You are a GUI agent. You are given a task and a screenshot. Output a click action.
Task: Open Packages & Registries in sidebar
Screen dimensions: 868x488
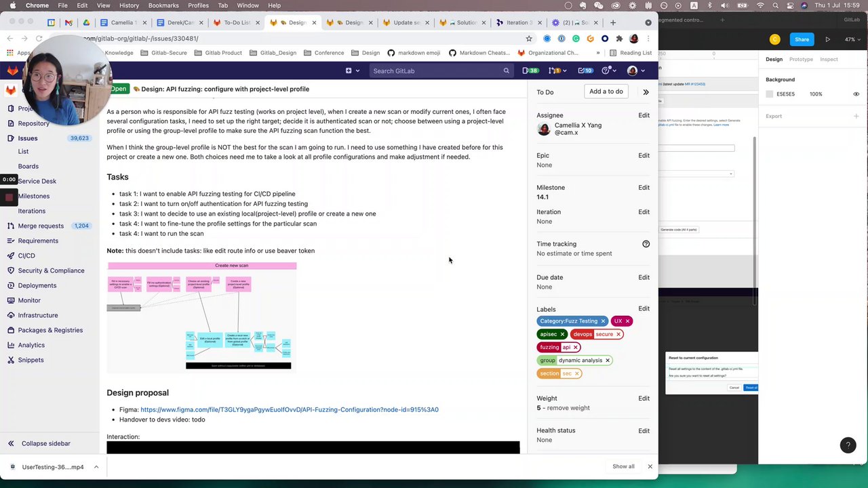(50, 330)
